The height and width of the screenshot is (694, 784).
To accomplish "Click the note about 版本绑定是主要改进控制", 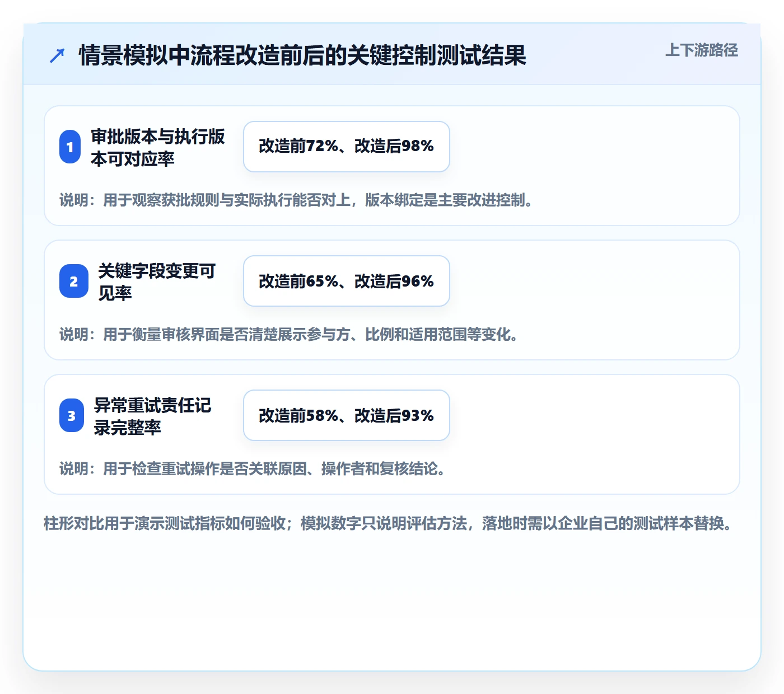I will (x=296, y=200).
